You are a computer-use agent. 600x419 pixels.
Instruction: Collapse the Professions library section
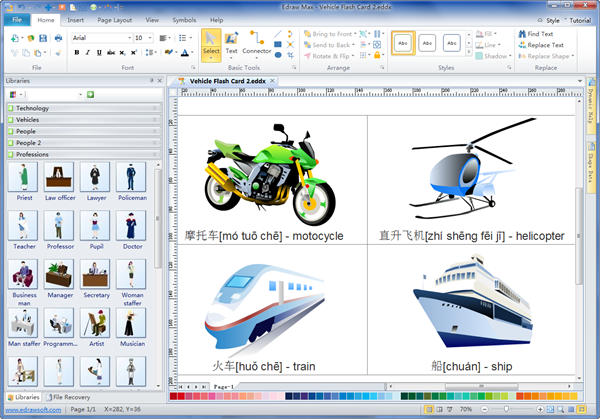80,155
